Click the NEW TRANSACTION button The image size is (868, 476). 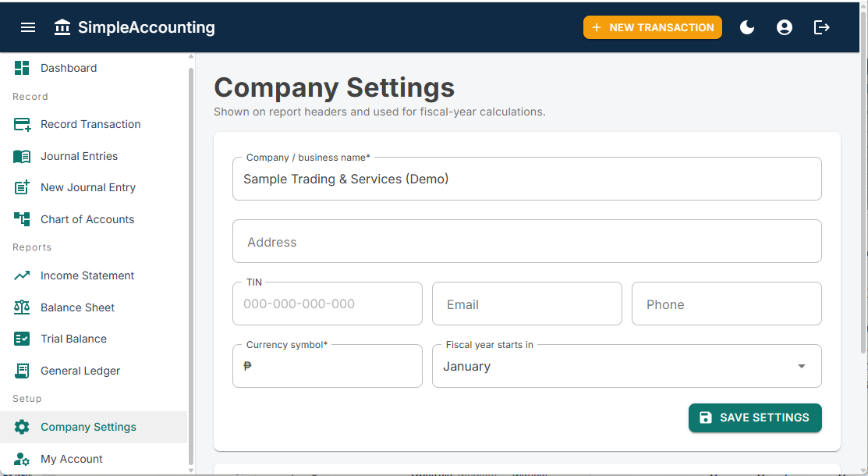pyautogui.click(x=652, y=27)
